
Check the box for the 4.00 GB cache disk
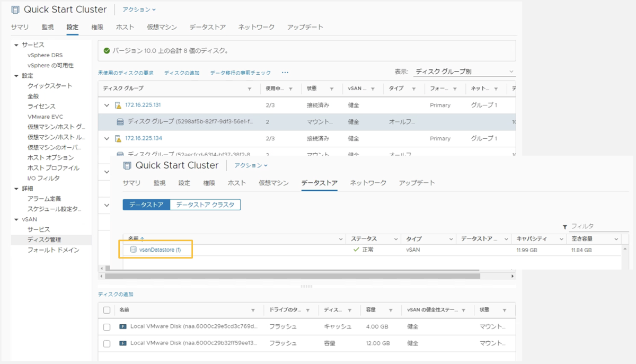(107, 327)
